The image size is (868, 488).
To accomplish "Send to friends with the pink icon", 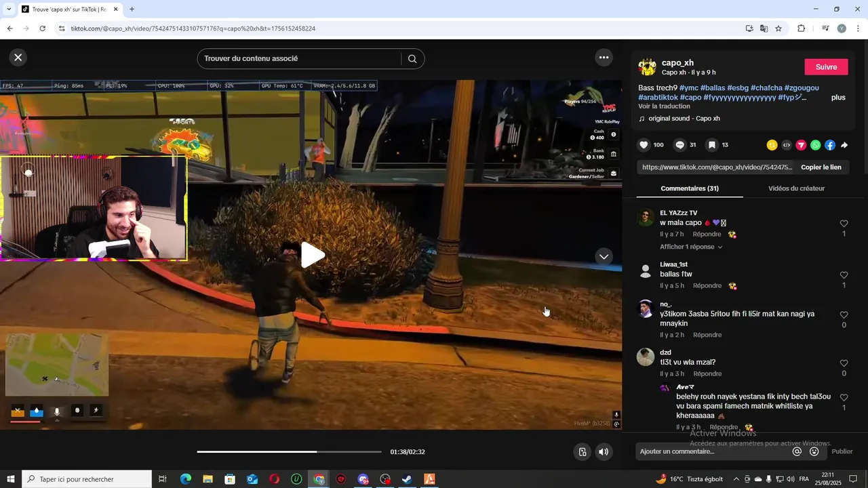I will [801, 145].
